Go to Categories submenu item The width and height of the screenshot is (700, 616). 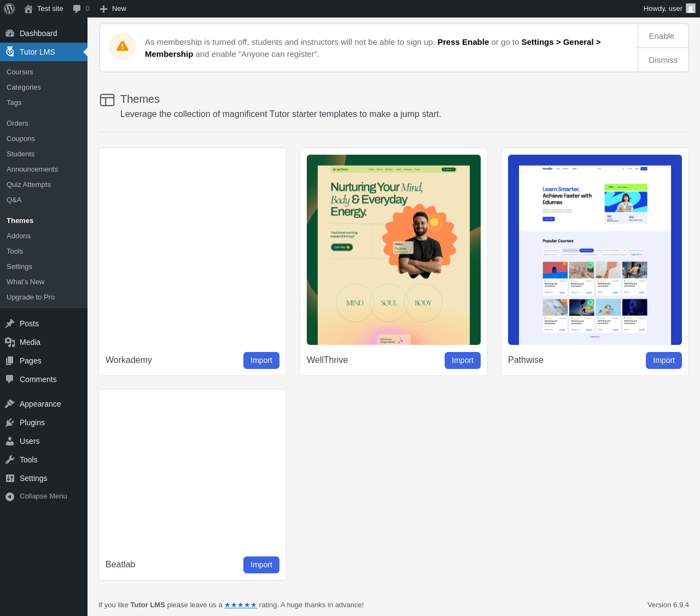click(x=24, y=87)
